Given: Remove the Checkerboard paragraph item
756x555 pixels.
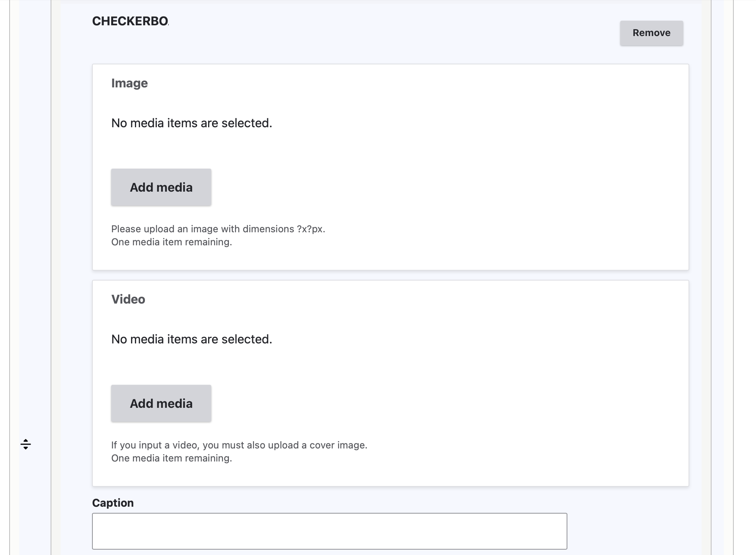Looking at the screenshot, I should (x=651, y=33).
